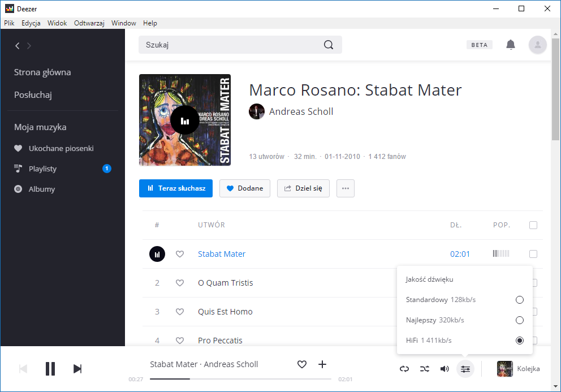Screen dimensions: 561x392
Task: Open the Window menu
Action: pos(124,23)
